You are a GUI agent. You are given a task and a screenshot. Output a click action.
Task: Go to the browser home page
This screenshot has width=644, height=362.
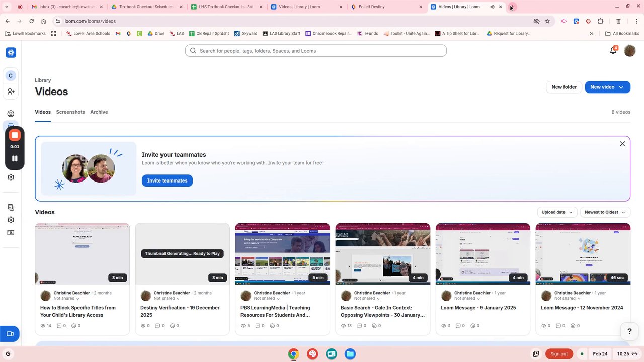(x=43, y=21)
